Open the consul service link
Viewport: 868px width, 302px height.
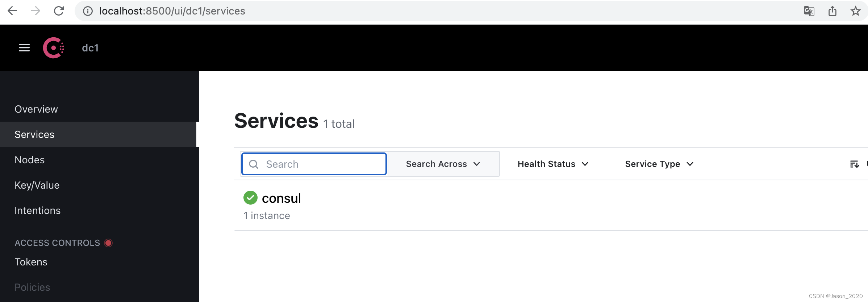(x=281, y=198)
